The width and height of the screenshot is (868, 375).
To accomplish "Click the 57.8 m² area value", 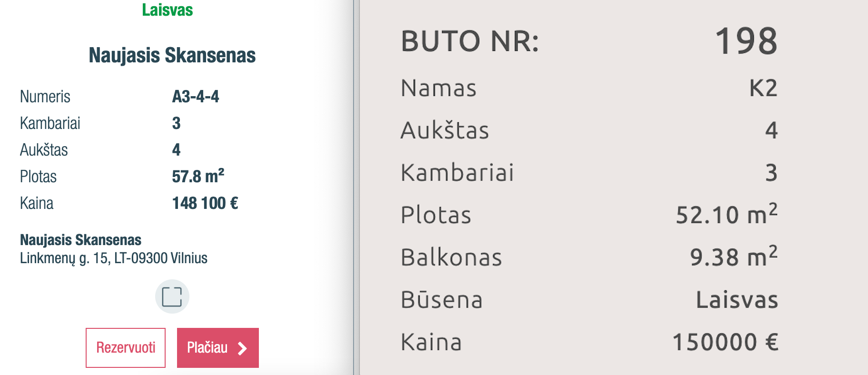I will pyautogui.click(x=198, y=176).
